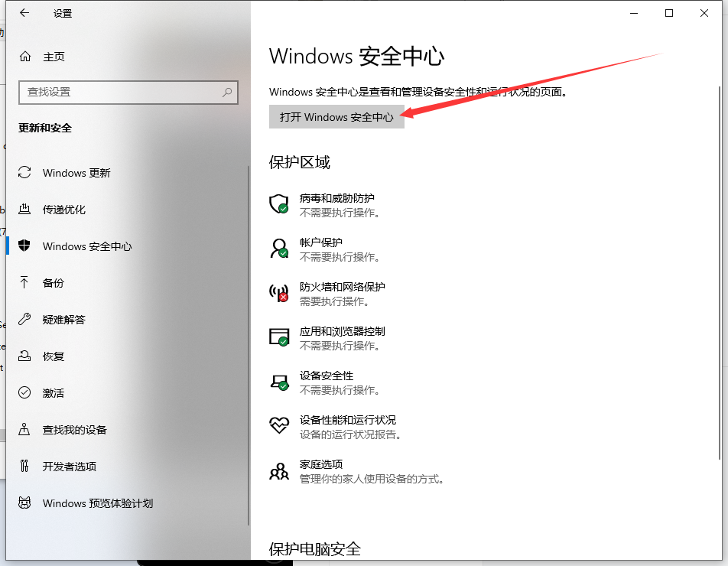Viewport: 728px width, 566px height.
Task: Go to 主页 home label
Action: [x=54, y=57]
